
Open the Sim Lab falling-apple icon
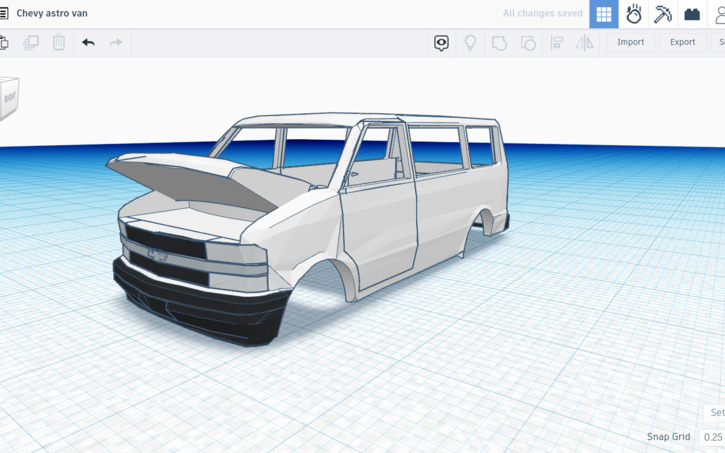pyautogui.click(x=633, y=14)
